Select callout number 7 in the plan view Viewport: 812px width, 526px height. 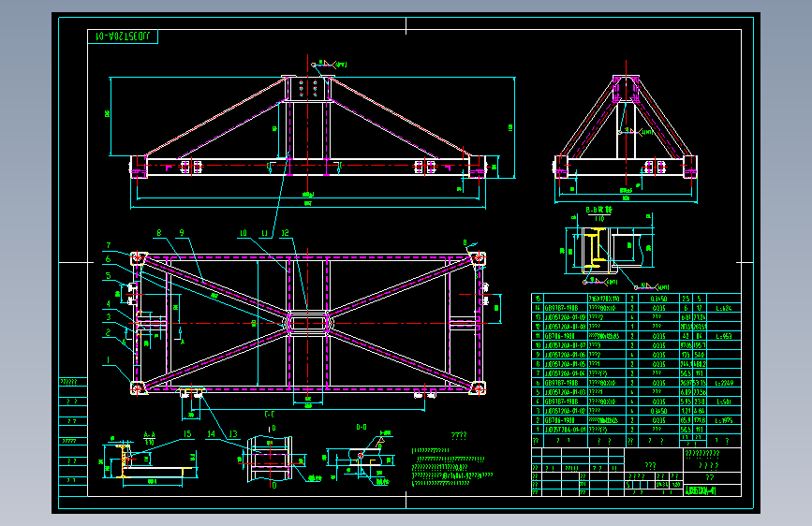[109, 245]
